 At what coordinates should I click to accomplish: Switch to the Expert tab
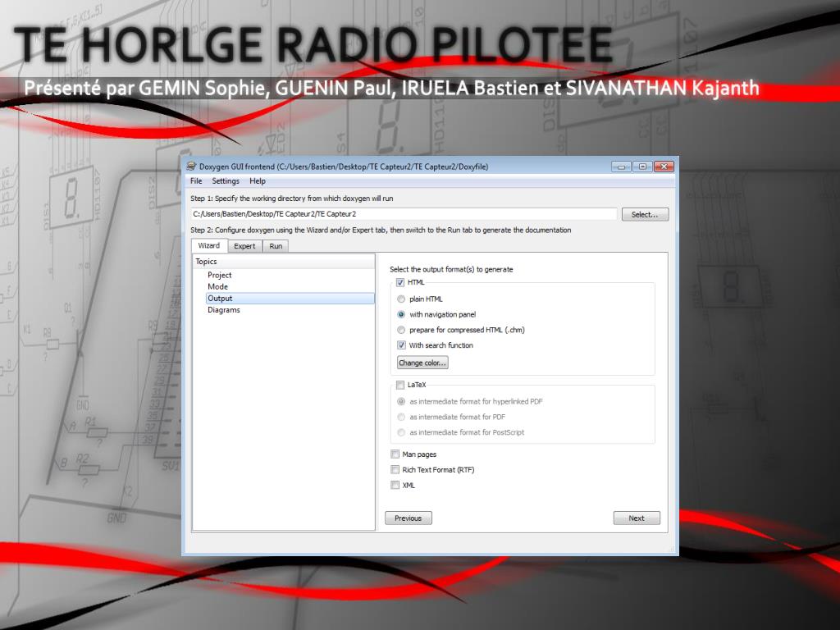[244, 246]
